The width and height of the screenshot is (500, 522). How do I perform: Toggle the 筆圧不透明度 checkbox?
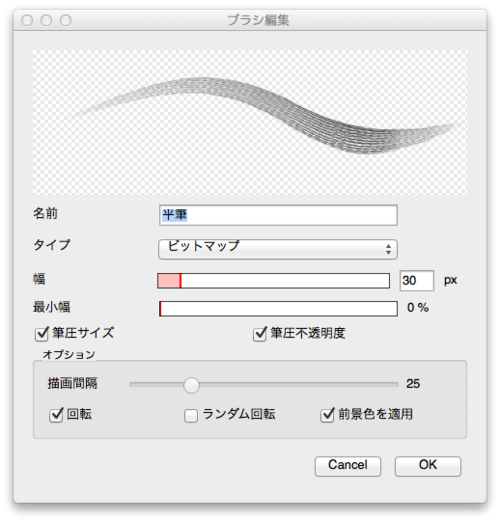[x=260, y=334]
